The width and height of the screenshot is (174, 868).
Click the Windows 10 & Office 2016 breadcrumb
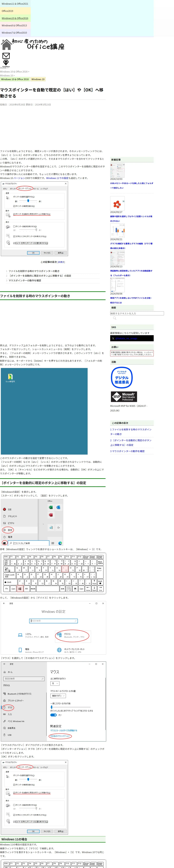[x=14, y=71]
